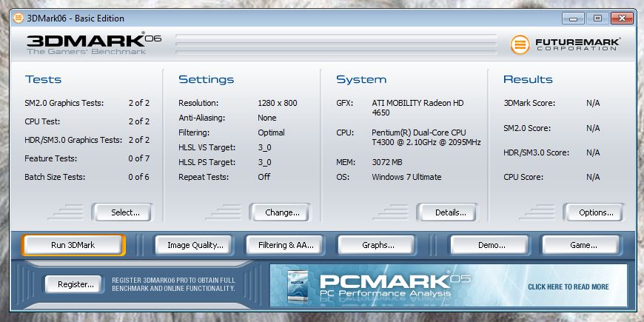Open the Filtering & AA tool

point(285,245)
